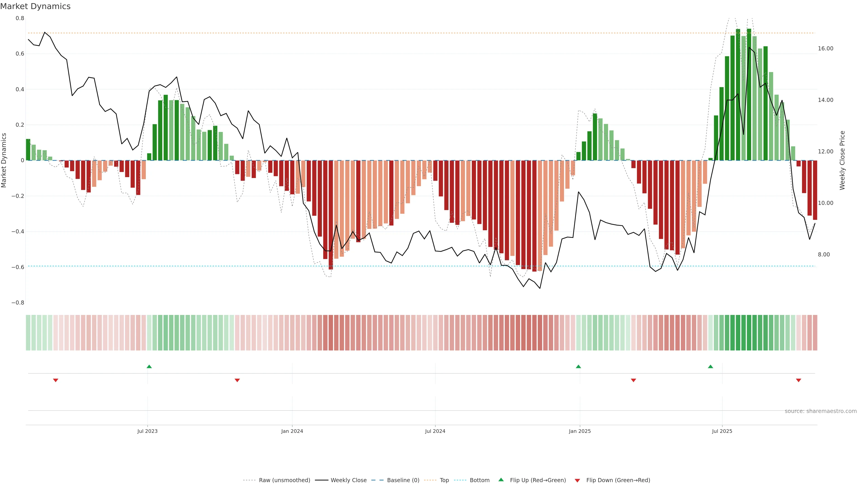The width and height of the screenshot is (868, 488).
Task: Click the green flip-up marker near Jan 2025
Action: [x=578, y=366]
